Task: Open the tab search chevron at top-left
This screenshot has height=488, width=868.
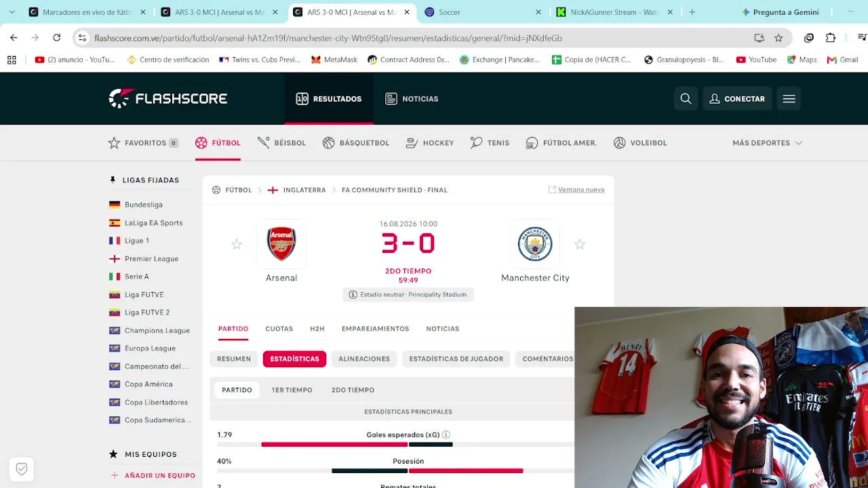Action: (12, 12)
